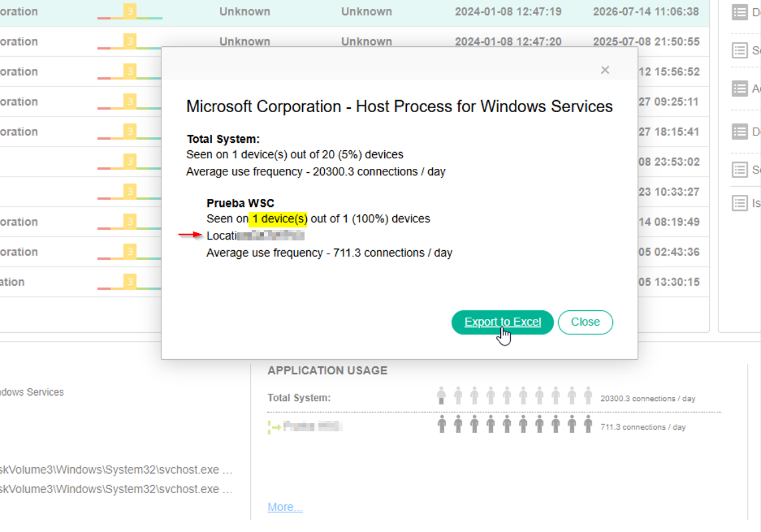Click the rating badge 3 in the 08:19:49 row
This screenshot has height=532, width=761.
point(130,222)
